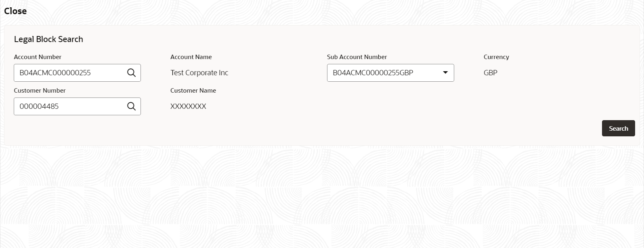Click the Account Number label
This screenshot has height=248, width=644.
point(38,57)
